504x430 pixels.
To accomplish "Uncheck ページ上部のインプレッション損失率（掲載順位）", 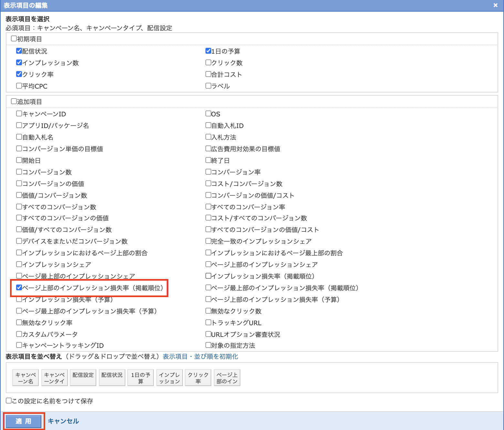I will (x=19, y=288).
